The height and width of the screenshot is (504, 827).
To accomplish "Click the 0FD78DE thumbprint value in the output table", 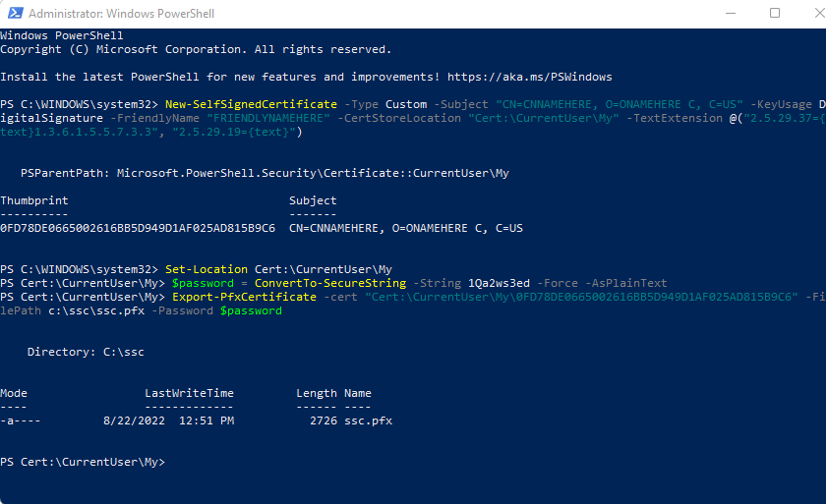I will point(138,228).
